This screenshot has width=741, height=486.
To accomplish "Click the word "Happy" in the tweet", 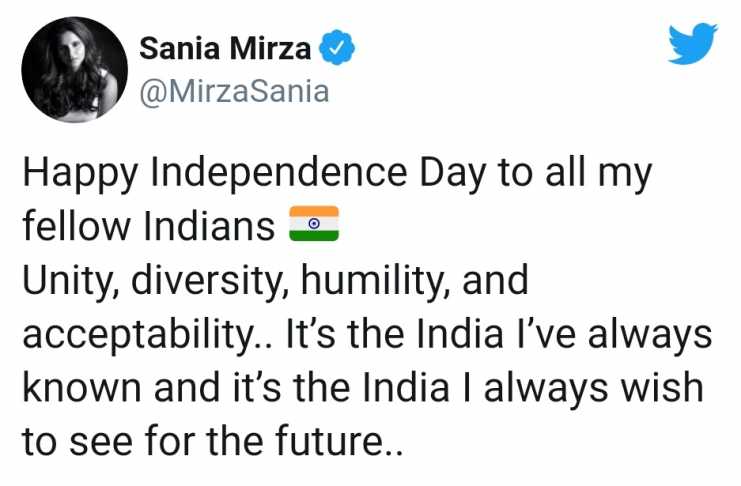I will click(80, 175).
